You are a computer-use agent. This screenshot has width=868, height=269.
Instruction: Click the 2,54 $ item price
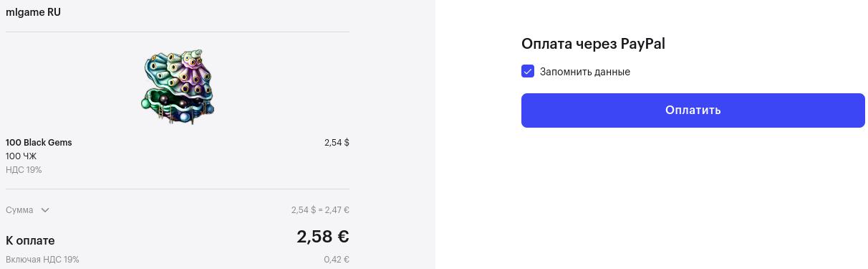coord(337,143)
